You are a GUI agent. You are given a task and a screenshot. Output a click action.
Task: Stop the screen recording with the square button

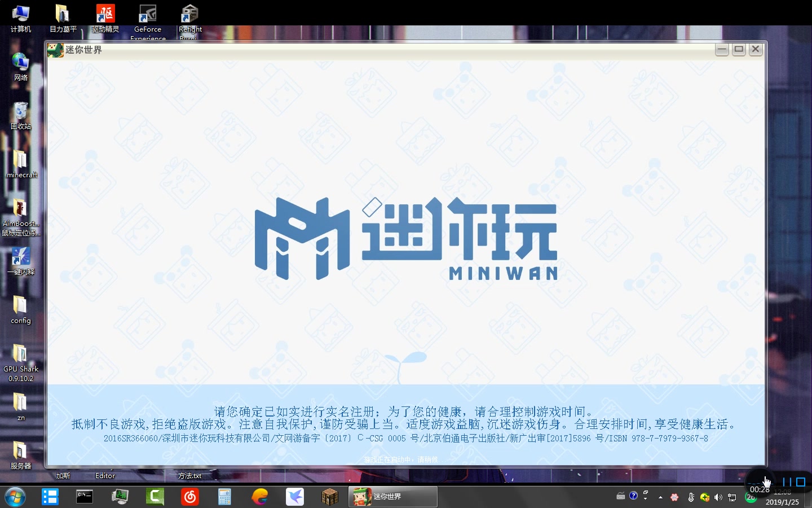pos(801,482)
